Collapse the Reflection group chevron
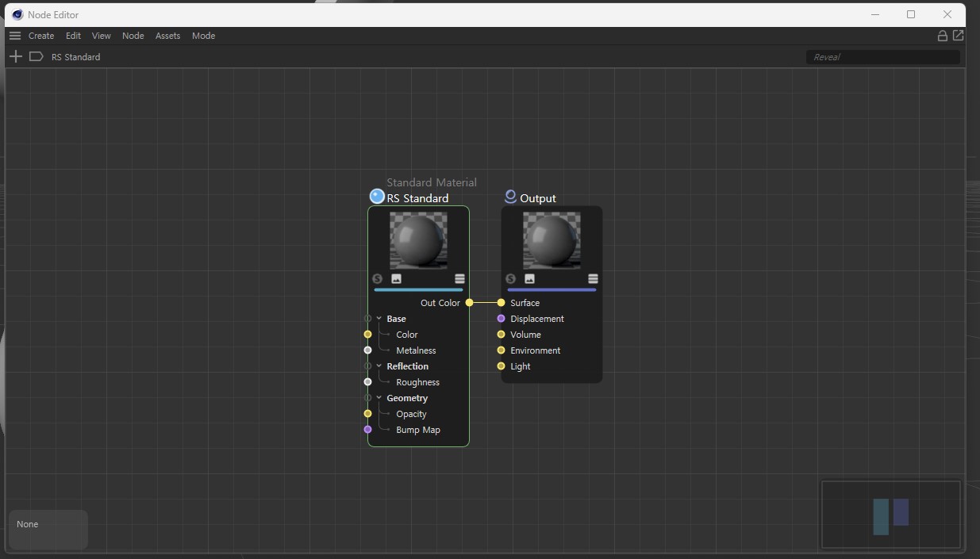The image size is (980, 559). pyautogui.click(x=379, y=366)
